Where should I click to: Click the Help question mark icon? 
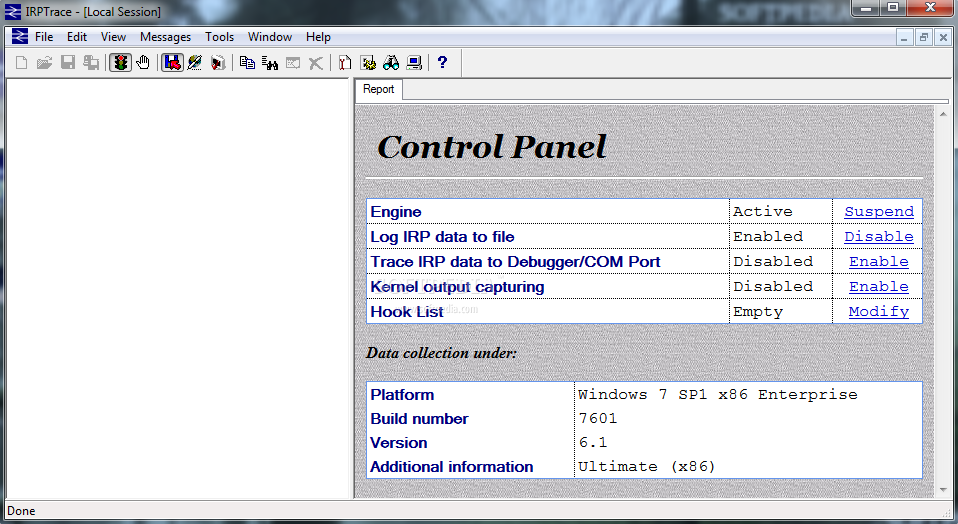coord(442,62)
